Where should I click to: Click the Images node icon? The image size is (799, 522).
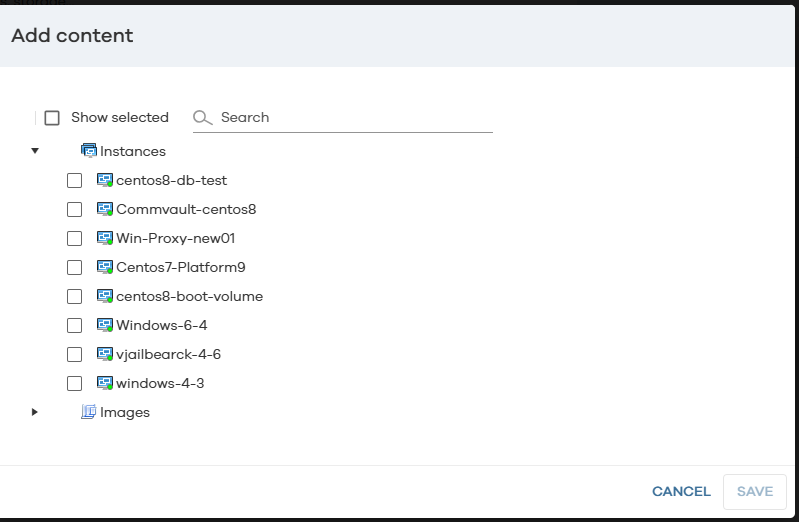coord(89,412)
